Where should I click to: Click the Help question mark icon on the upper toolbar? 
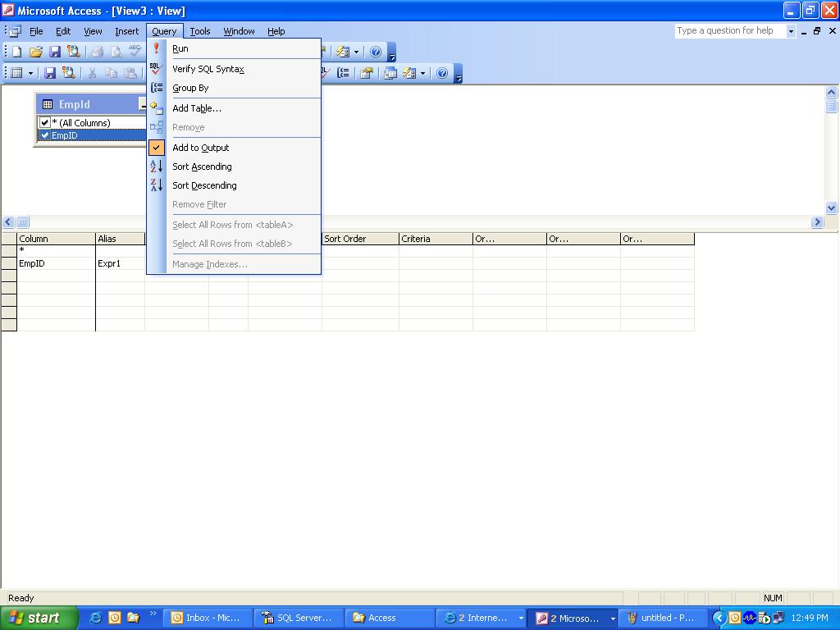click(x=376, y=52)
